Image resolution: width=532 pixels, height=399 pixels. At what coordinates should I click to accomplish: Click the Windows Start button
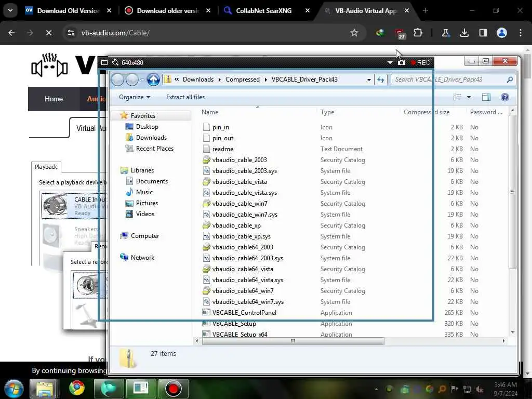(x=14, y=389)
